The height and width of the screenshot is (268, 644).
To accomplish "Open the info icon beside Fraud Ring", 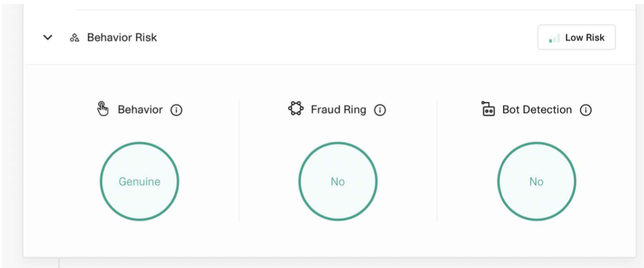I will coord(380,110).
